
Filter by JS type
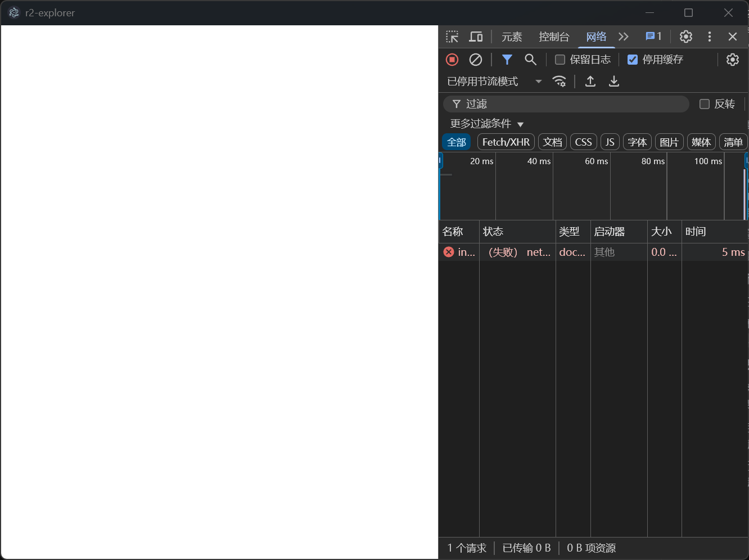point(610,142)
